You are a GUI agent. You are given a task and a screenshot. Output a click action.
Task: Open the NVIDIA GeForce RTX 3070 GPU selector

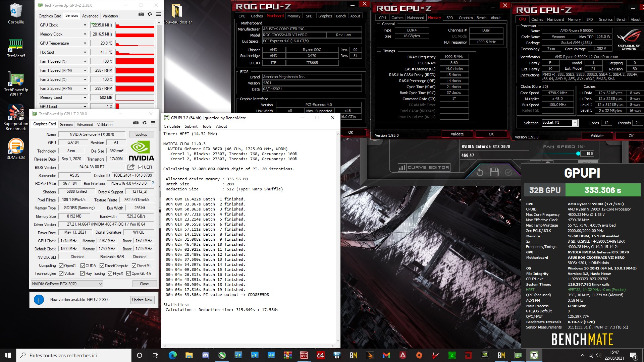(x=67, y=284)
